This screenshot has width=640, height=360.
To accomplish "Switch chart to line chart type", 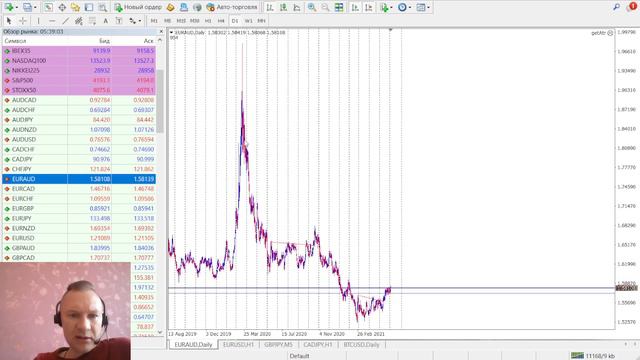I will (297, 7).
